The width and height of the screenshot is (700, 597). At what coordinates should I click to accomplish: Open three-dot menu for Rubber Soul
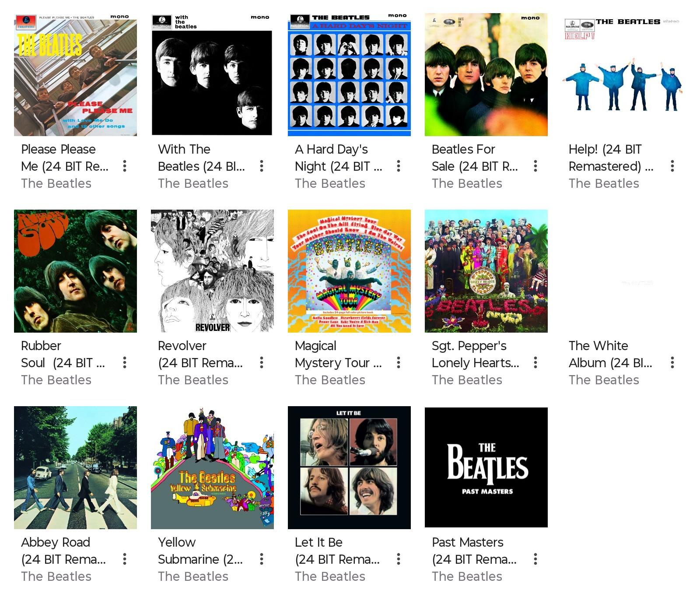point(125,362)
